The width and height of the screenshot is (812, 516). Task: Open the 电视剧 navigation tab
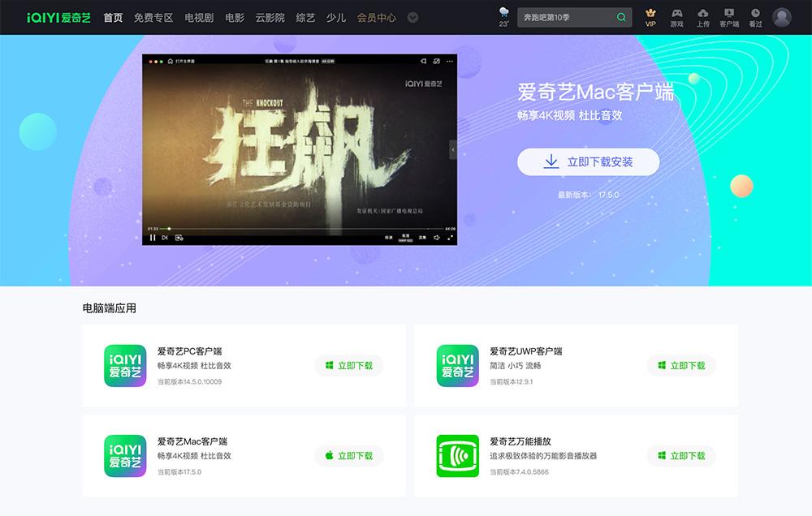[199, 18]
